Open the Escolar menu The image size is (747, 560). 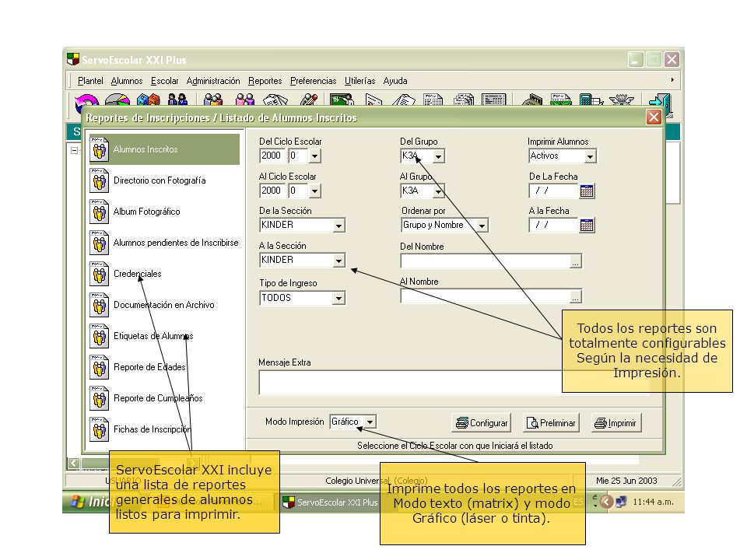(164, 81)
